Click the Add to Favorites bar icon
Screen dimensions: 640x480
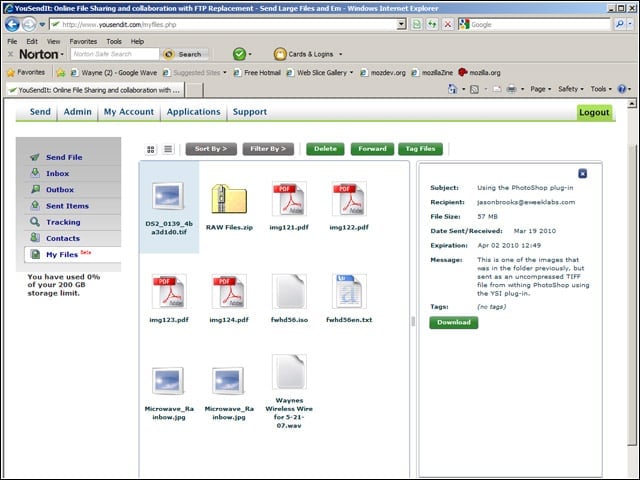coord(61,73)
